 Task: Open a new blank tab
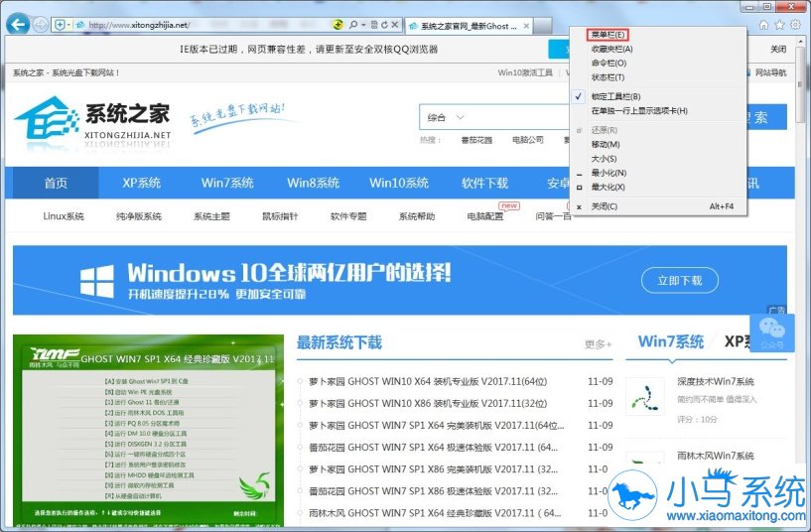click(x=543, y=26)
